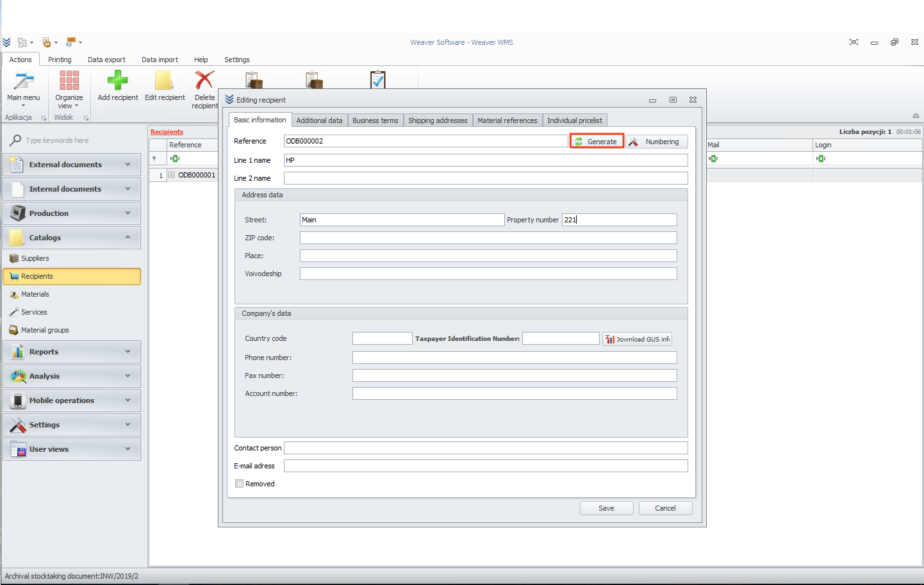Click the Place input field
This screenshot has height=585, width=924.
pyautogui.click(x=488, y=256)
